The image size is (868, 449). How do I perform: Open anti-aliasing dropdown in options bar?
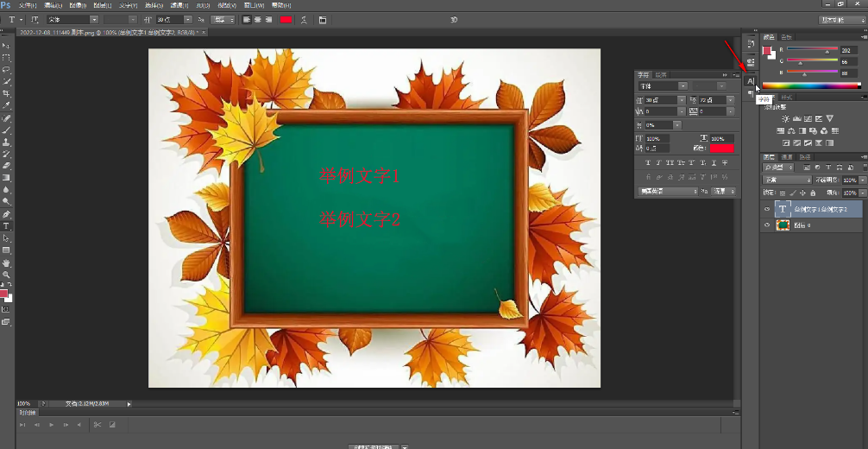click(x=223, y=19)
